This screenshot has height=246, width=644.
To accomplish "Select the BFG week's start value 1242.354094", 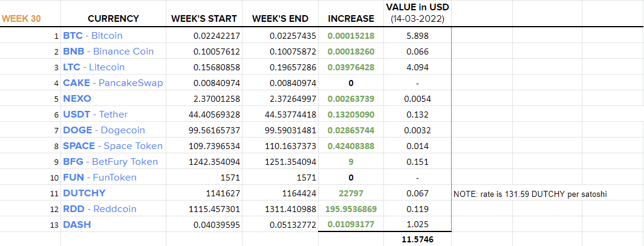I will coord(204,162).
